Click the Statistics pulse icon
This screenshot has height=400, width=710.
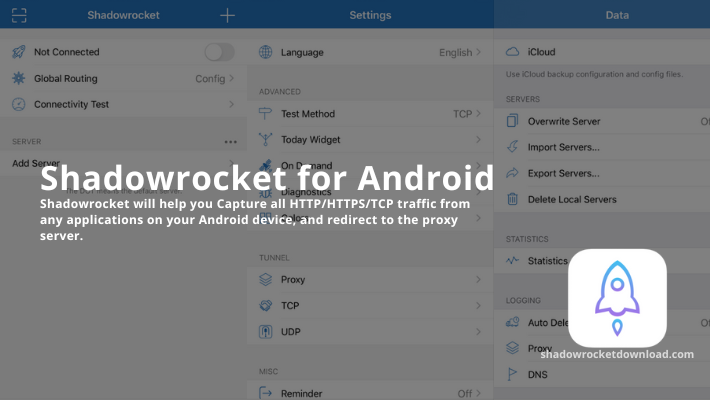[x=512, y=260]
